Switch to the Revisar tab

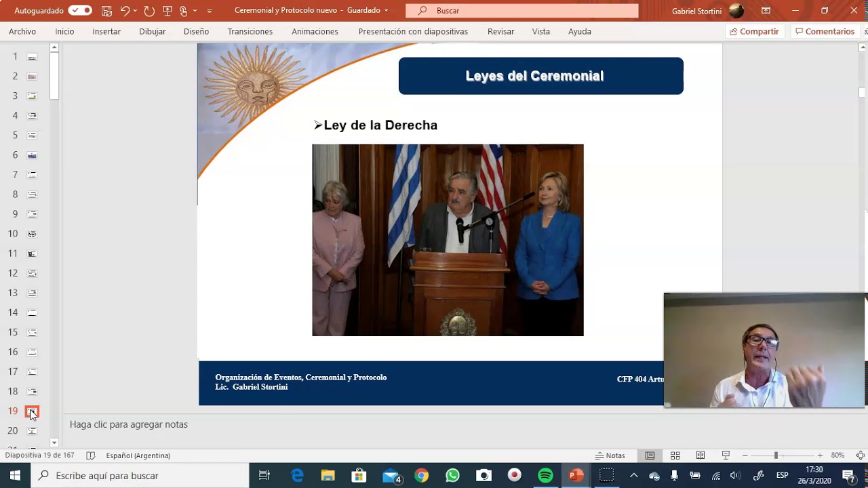[500, 31]
